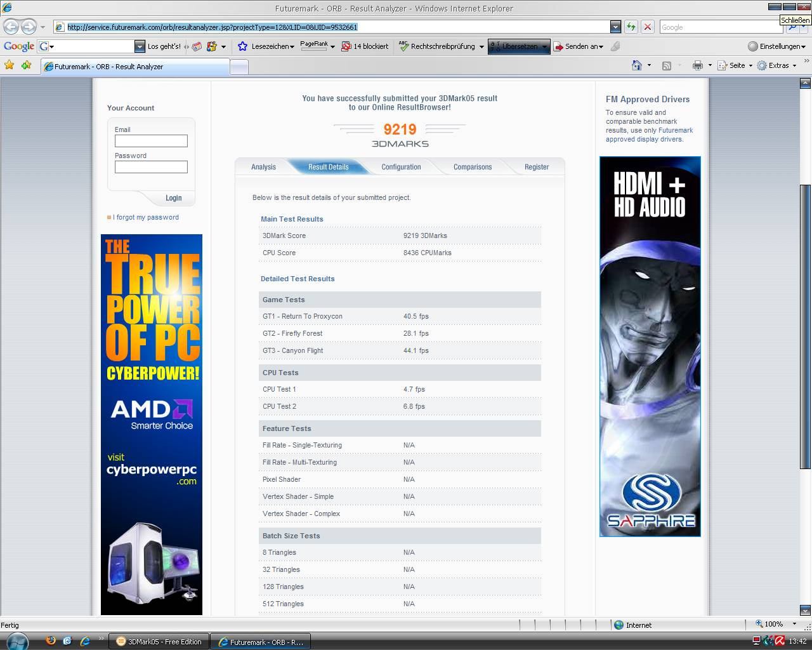
Task: Select the Futuremark - ORB browser tab
Action: click(x=134, y=67)
